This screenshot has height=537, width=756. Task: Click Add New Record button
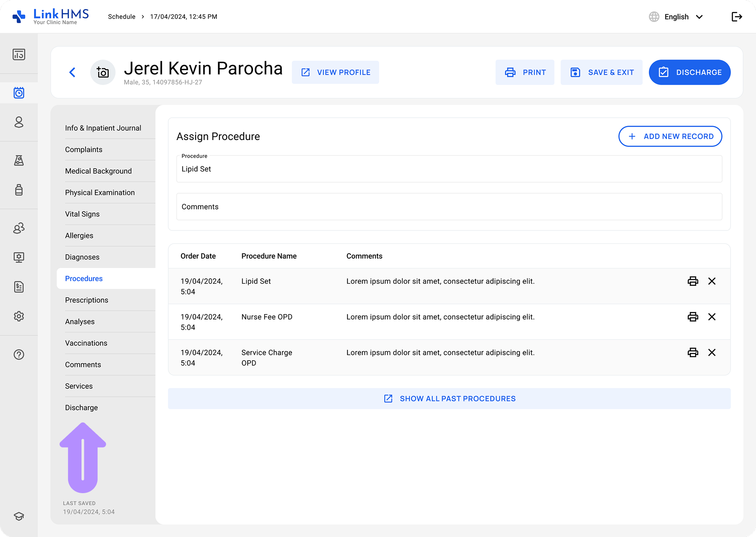[x=670, y=136]
